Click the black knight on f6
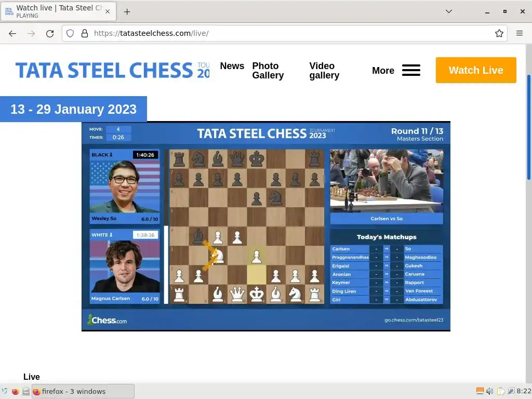 276,198
